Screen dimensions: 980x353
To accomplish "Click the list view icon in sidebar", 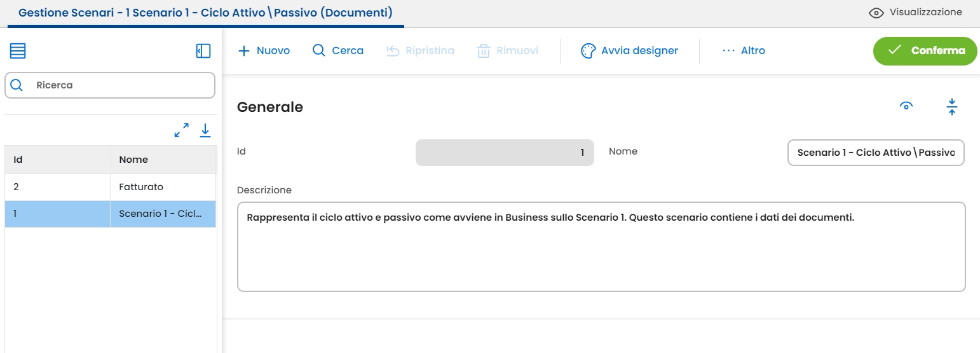I will (x=18, y=51).
